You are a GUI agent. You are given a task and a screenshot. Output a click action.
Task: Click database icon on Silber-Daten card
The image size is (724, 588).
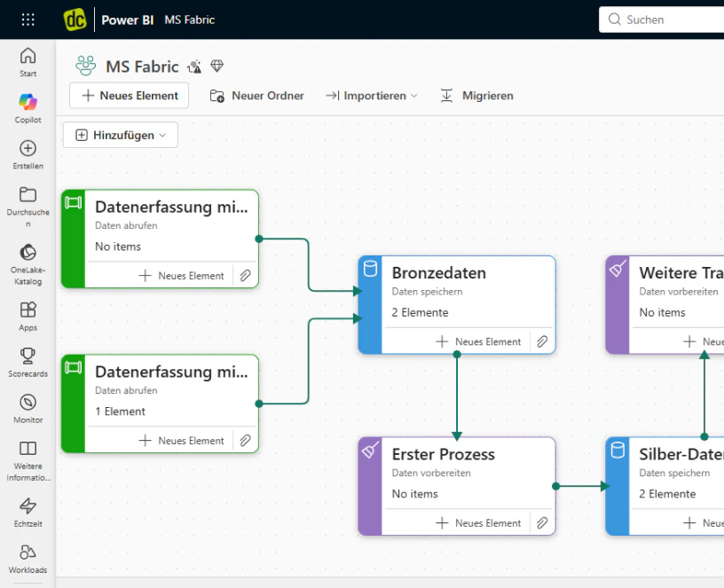coord(618,450)
